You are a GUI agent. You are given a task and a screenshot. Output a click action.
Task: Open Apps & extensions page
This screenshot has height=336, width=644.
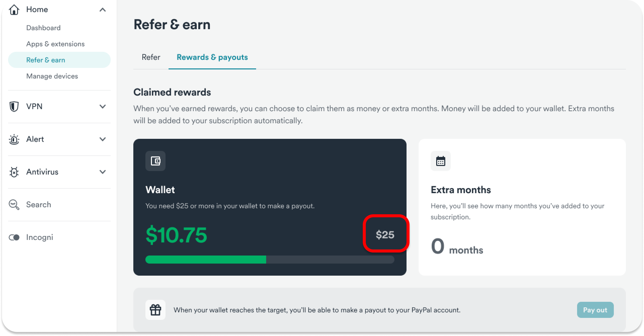(55, 44)
